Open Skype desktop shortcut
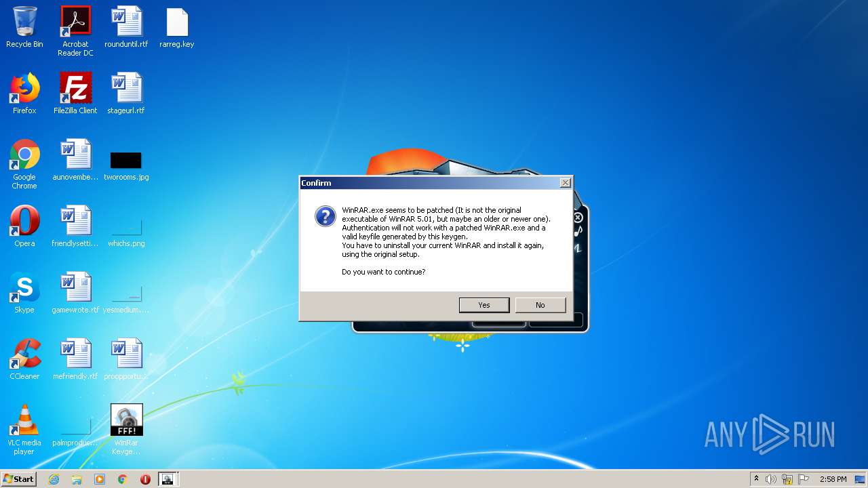 point(24,293)
